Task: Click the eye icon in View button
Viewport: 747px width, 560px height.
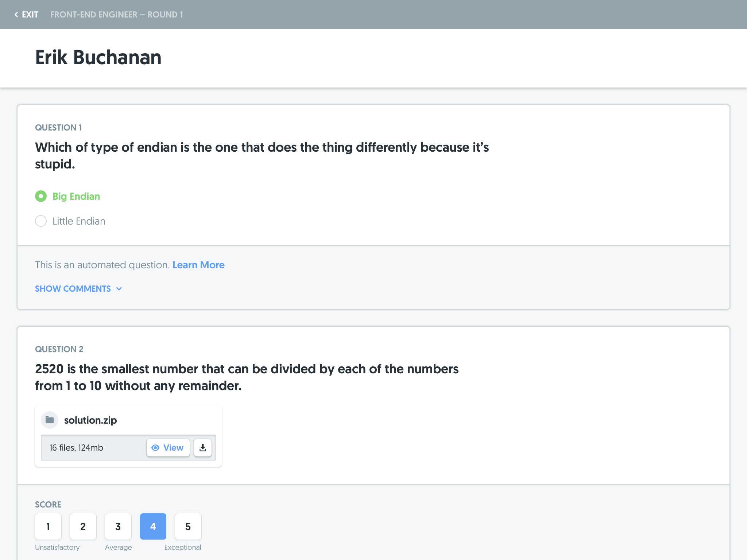Action: (155, 448)
